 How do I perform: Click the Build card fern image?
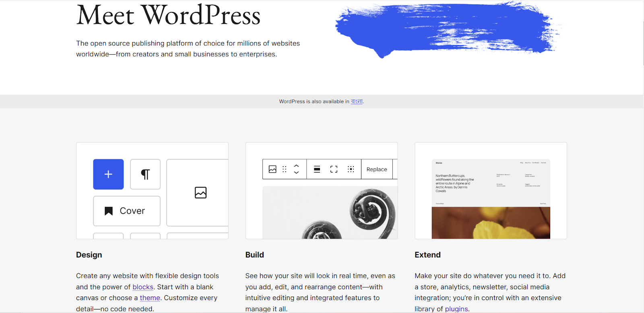coord(330,213)
